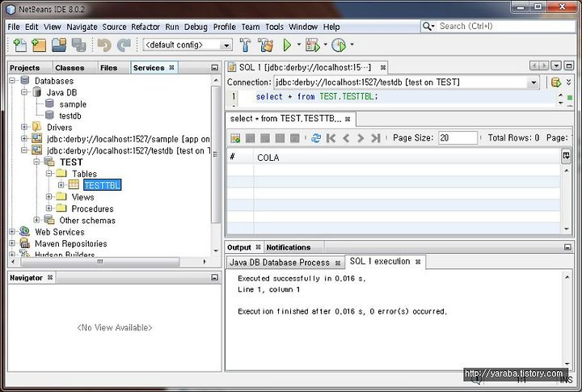
Task: Open Debug Project dropdown arrow
Action: click(326, 44)
